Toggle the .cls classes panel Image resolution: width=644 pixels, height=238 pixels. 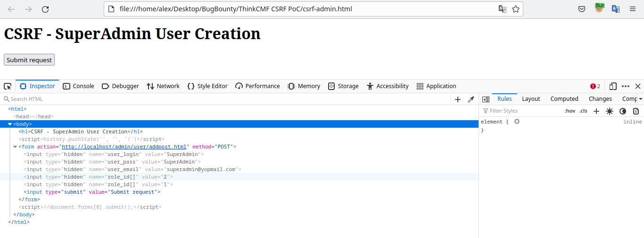point(583,111)
